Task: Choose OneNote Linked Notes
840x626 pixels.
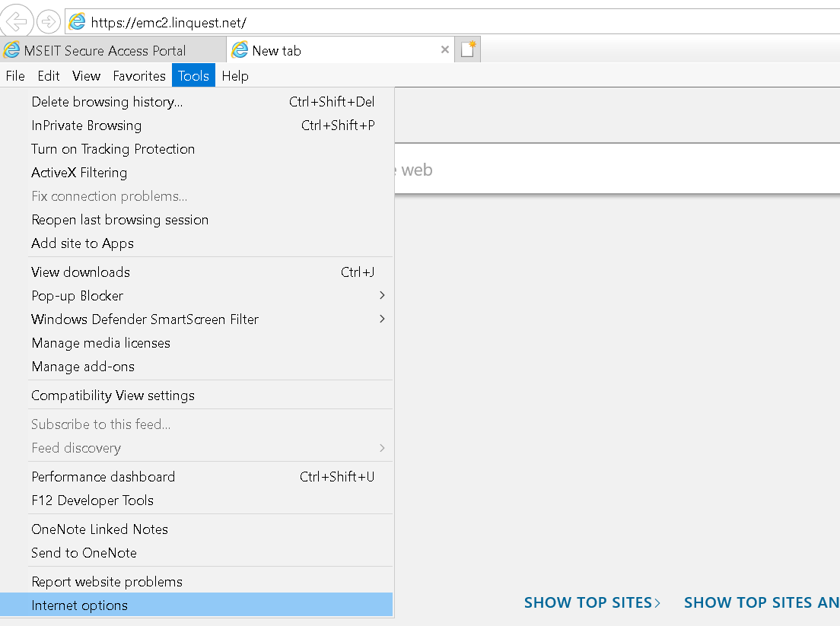Action: 196,529
